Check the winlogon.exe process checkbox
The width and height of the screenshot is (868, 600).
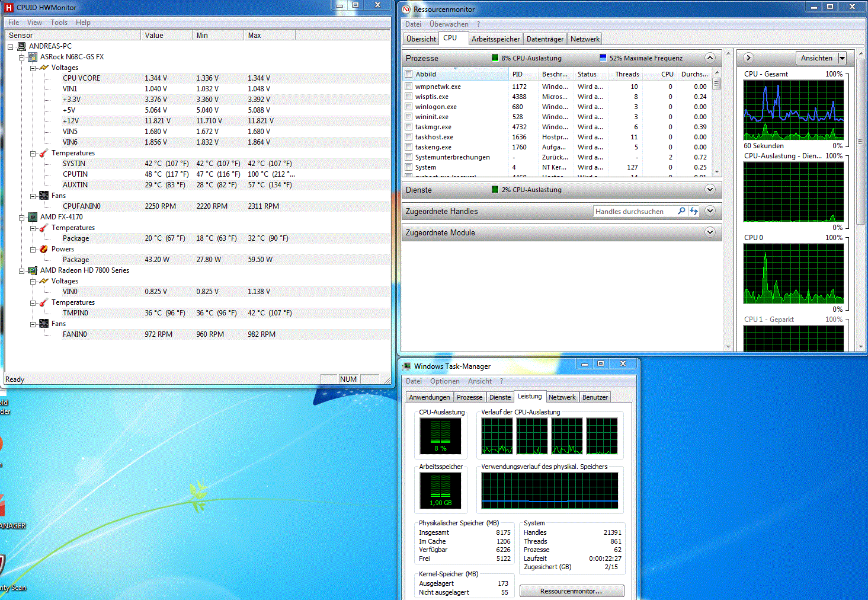tap(409, 107)
